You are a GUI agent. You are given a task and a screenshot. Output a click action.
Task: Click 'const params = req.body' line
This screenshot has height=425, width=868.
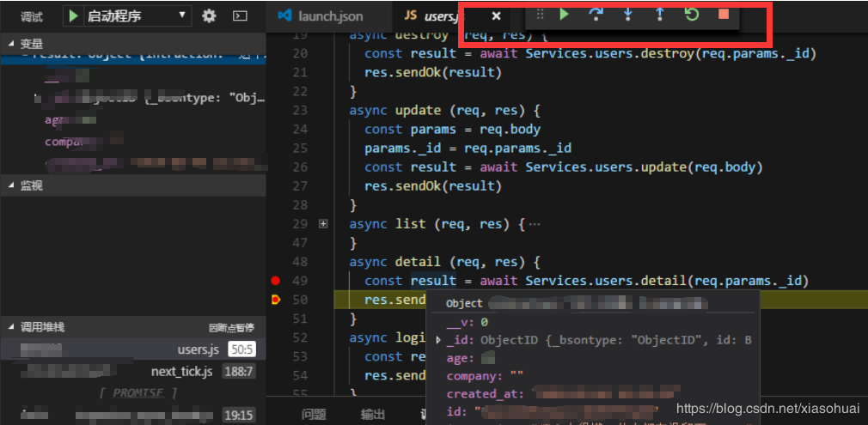point(452,129)
